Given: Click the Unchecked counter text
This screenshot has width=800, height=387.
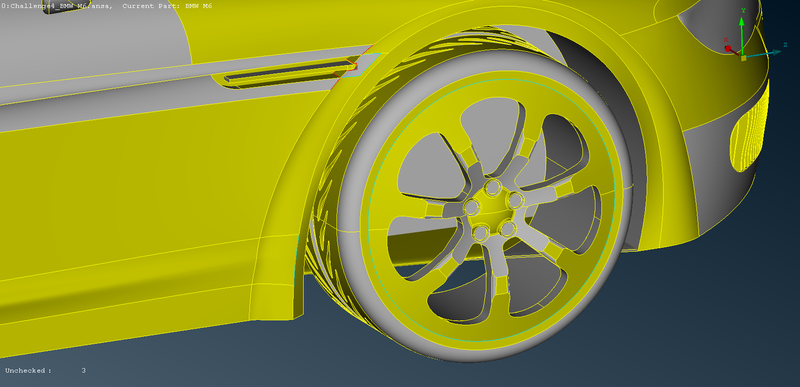Looking at the screenshot, I should (45, 371).
